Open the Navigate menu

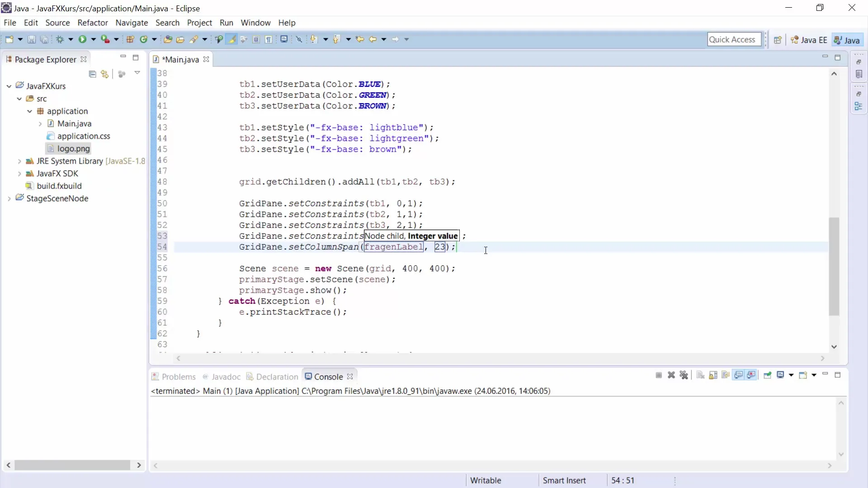point(132,23)
